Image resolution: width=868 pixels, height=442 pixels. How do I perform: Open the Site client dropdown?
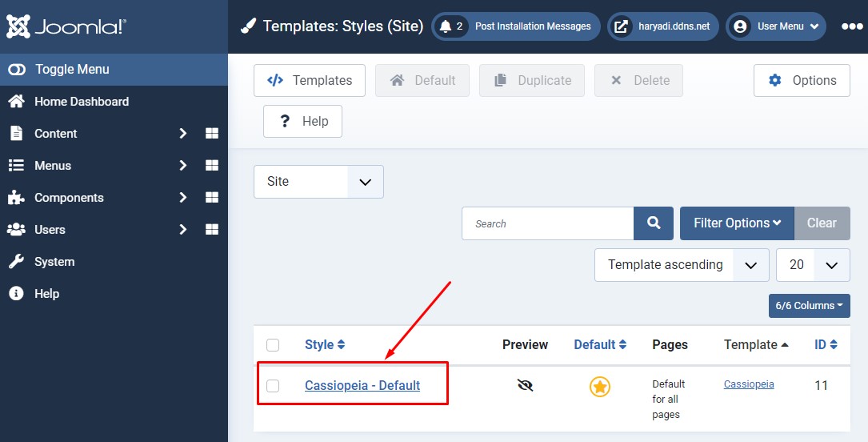pos(318,182)
